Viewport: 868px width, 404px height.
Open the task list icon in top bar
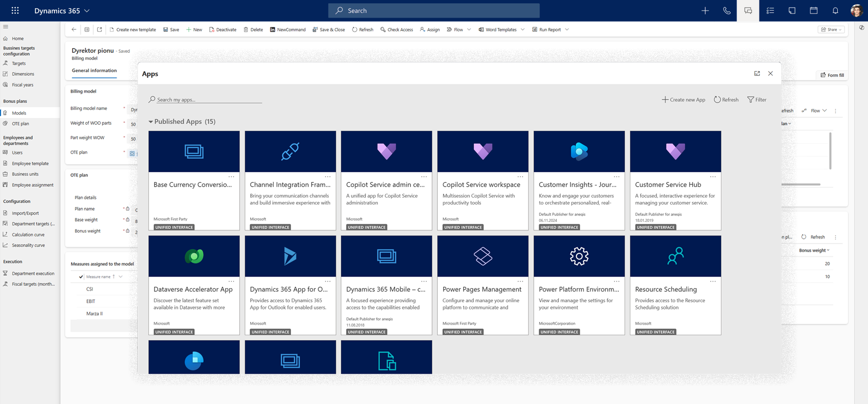click(770, 11)
